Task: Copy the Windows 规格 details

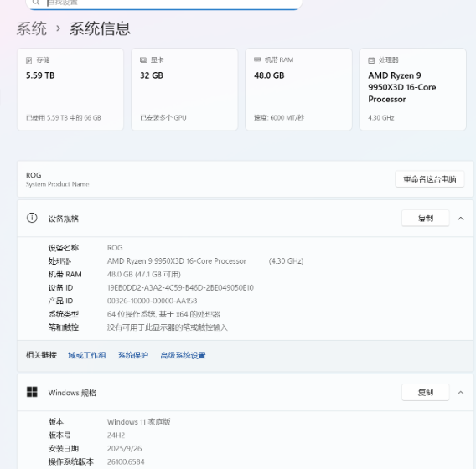Action: pos(426,392)
